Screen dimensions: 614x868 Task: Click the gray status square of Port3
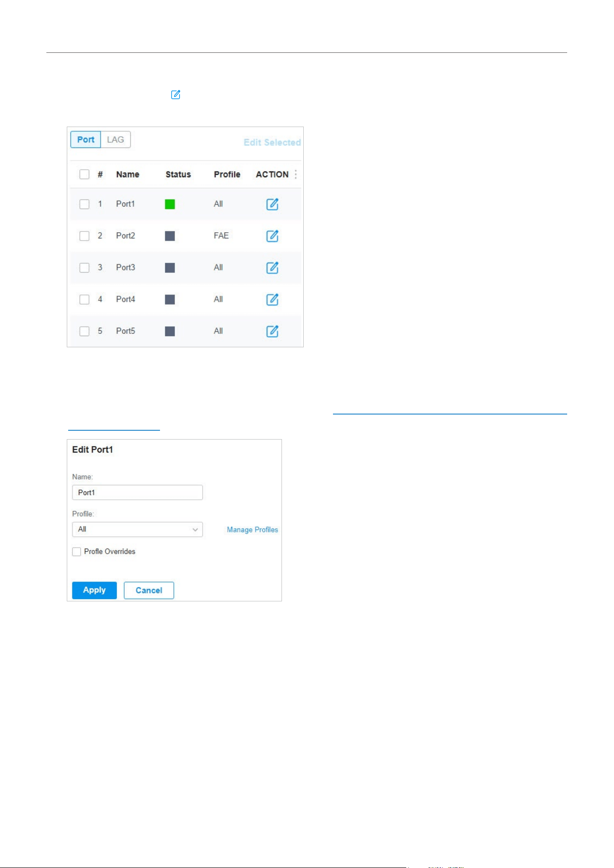click(170, 268)
